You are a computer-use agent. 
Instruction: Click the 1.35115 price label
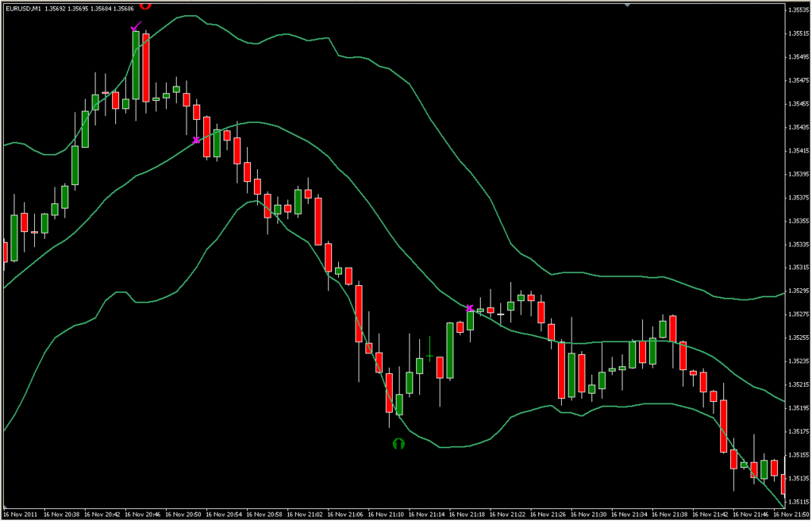click(798, 502)
